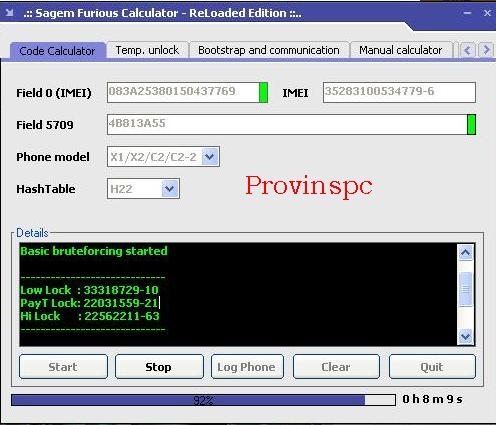Click the details log scroll up arrow
The height and width of the screenshot is (425, 496).
click(x=465, y=253)
